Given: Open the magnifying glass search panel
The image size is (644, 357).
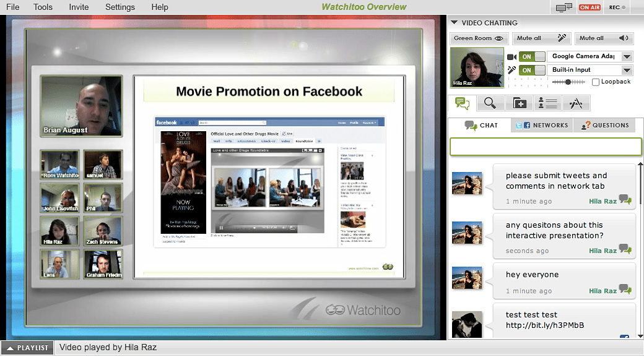Looking at the screenshot, I should coord(490,103).
